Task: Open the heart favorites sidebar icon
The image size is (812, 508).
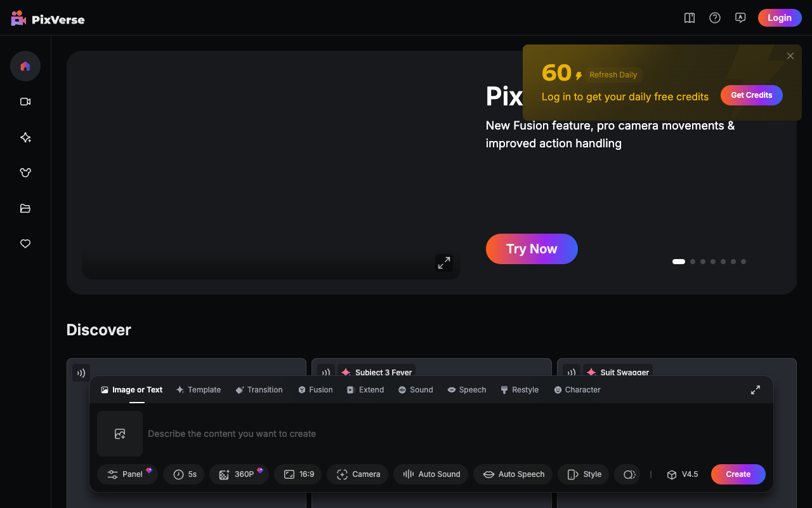Action: (25, 244)
